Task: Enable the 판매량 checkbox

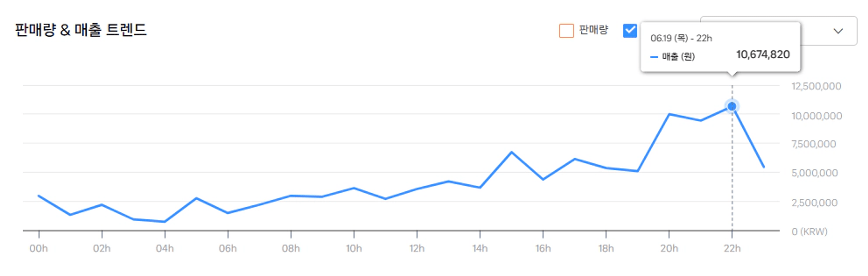Action: [x=566, y=31]
